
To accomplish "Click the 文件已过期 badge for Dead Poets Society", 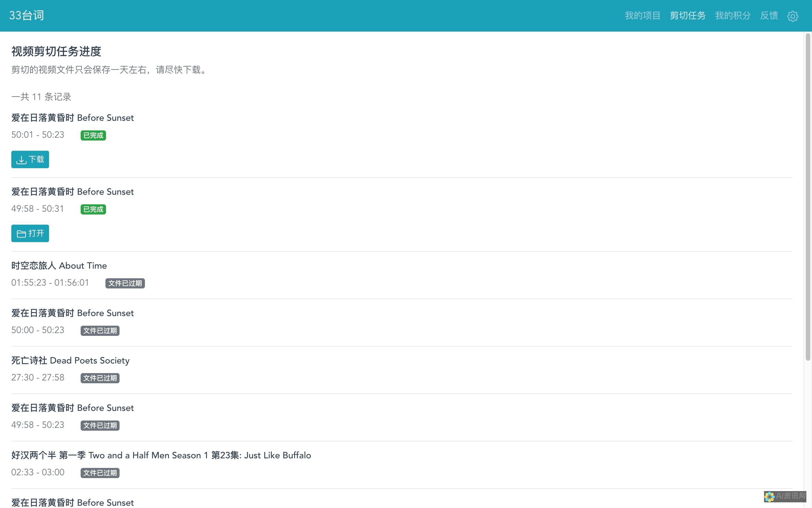I will [100, 378].
